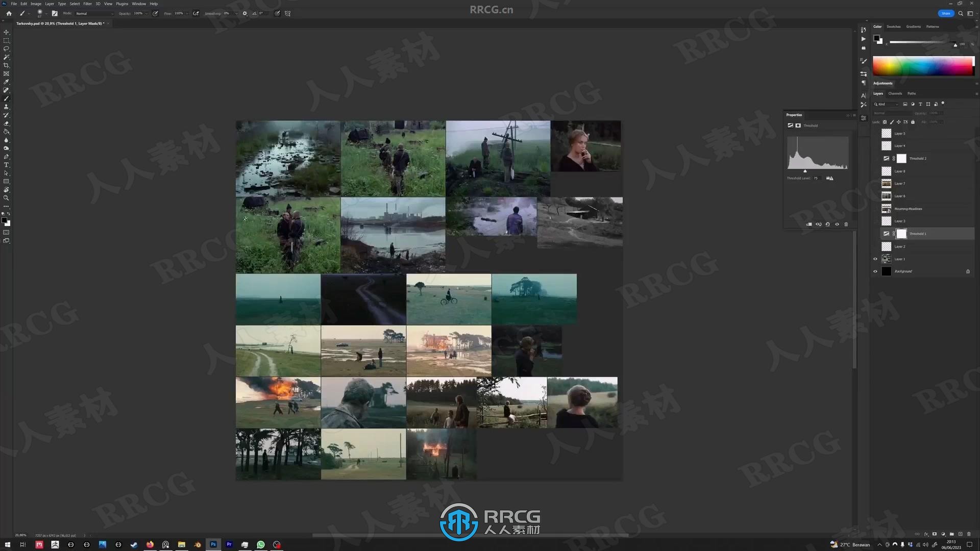The image size is (980, 551).
Task: Select the Hand tool
Action: click(6, 190)
